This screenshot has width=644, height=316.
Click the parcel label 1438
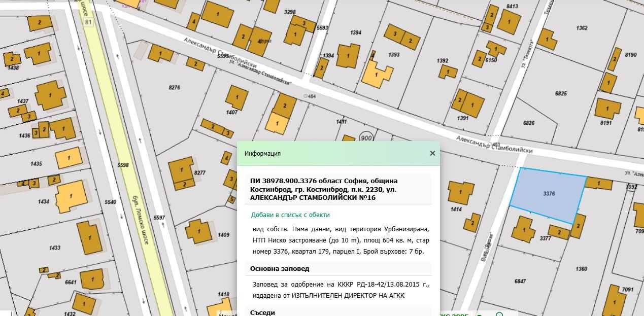tap(13, 67)
